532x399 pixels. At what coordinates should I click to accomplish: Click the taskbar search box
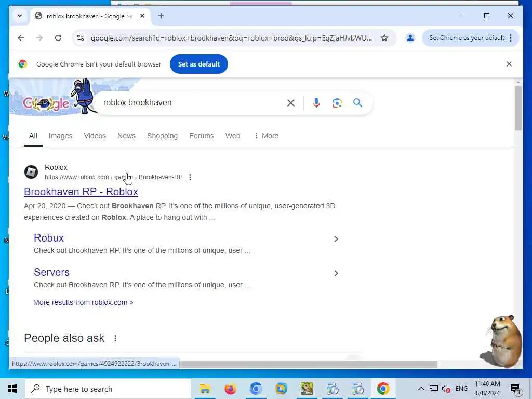click(x=108, y=389)
